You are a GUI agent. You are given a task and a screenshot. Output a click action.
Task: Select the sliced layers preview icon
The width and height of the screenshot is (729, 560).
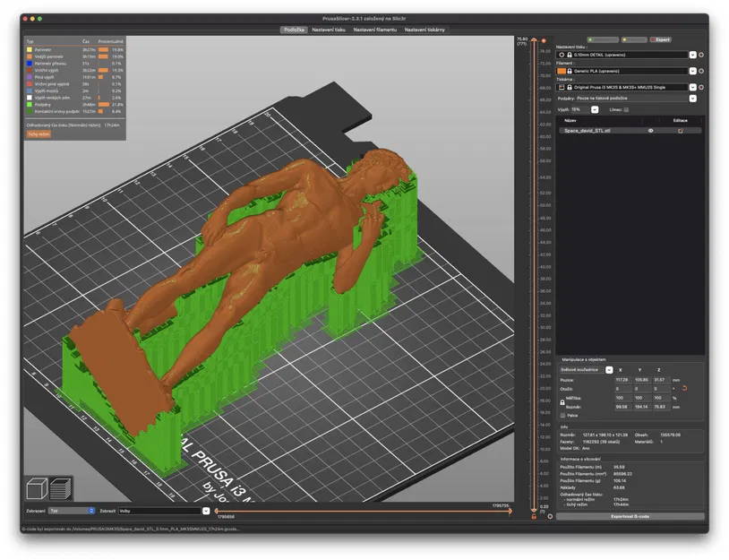pos(60,488)
